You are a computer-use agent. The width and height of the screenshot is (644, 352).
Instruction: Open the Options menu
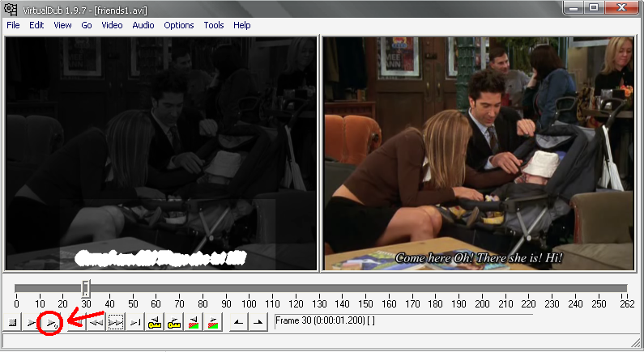179,25
